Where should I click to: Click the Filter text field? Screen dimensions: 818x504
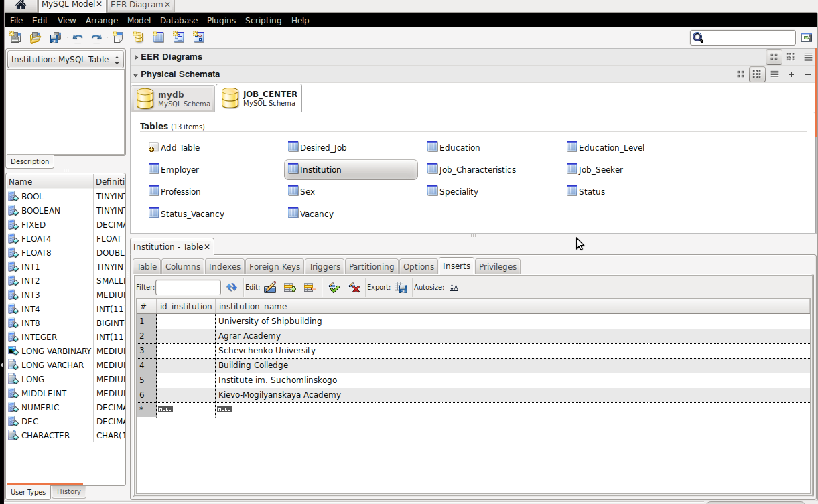point(188,288)
